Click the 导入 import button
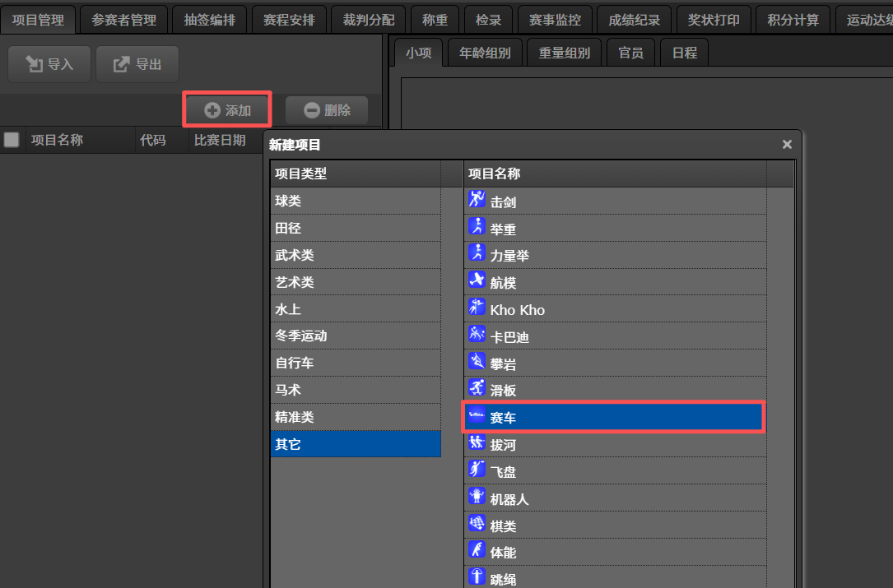The width and height of the screenshot is (893, 588). pyautogui.click(x=49, y=64)
